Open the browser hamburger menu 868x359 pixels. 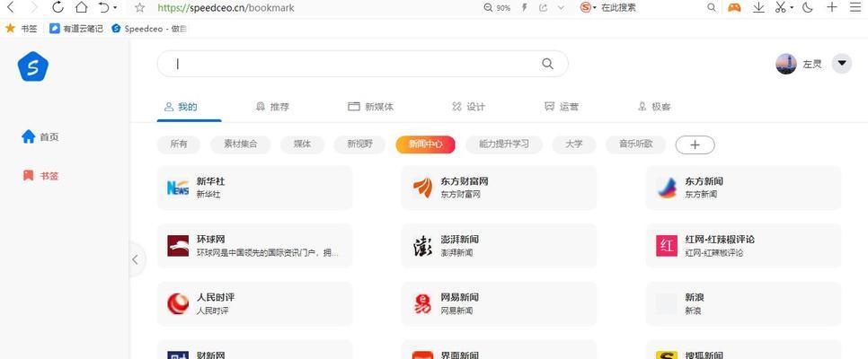(855, 7)
